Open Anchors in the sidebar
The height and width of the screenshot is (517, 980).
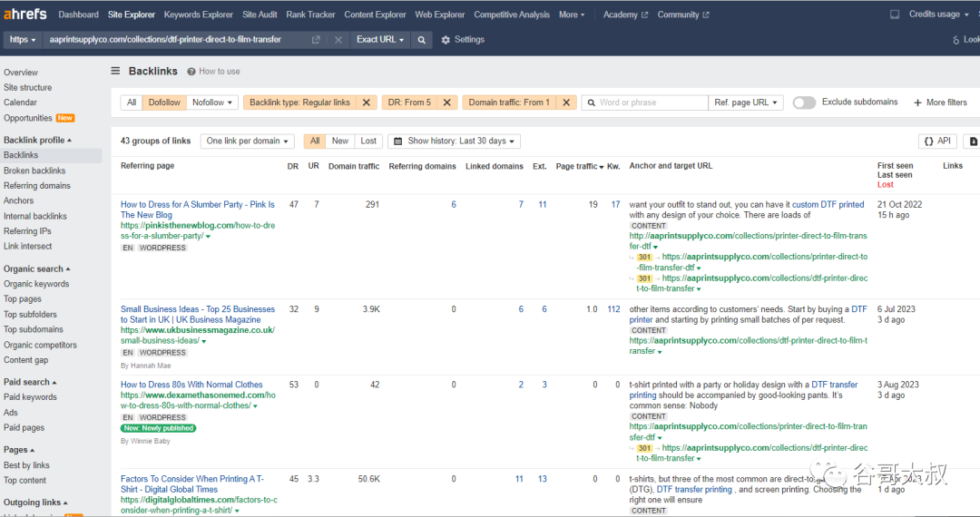(x=19, y=200)
